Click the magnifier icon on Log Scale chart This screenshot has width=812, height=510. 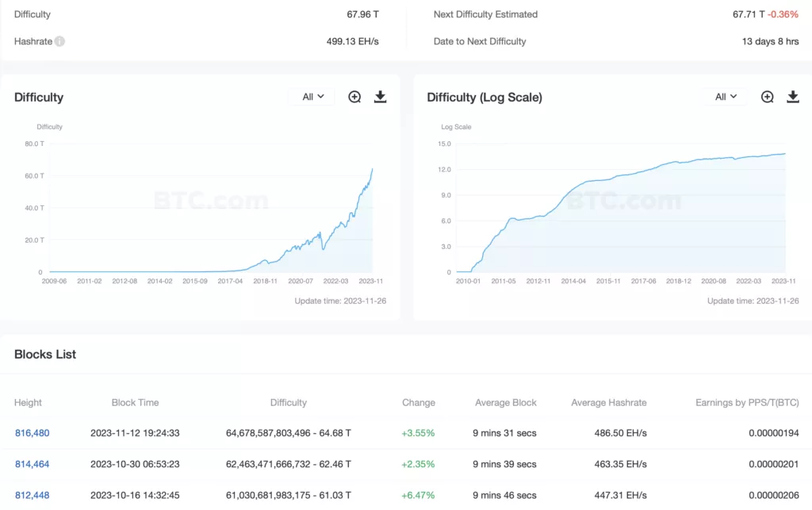pyautogui.click(x=767, y=97)
